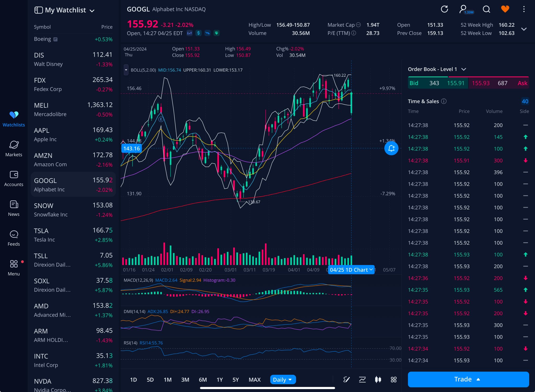
Task: Expand Order Book Level 1 dropdown
Action: point(463,69)
